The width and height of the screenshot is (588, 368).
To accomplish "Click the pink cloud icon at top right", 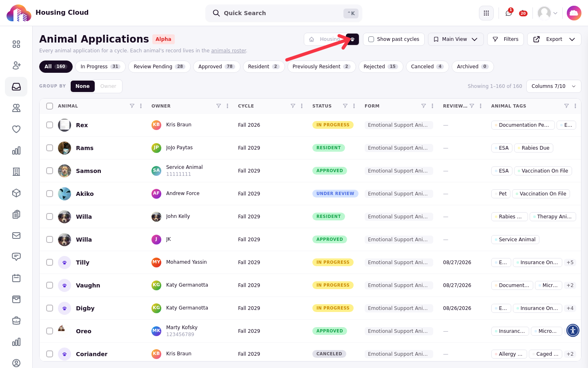I will coord(574,13).
